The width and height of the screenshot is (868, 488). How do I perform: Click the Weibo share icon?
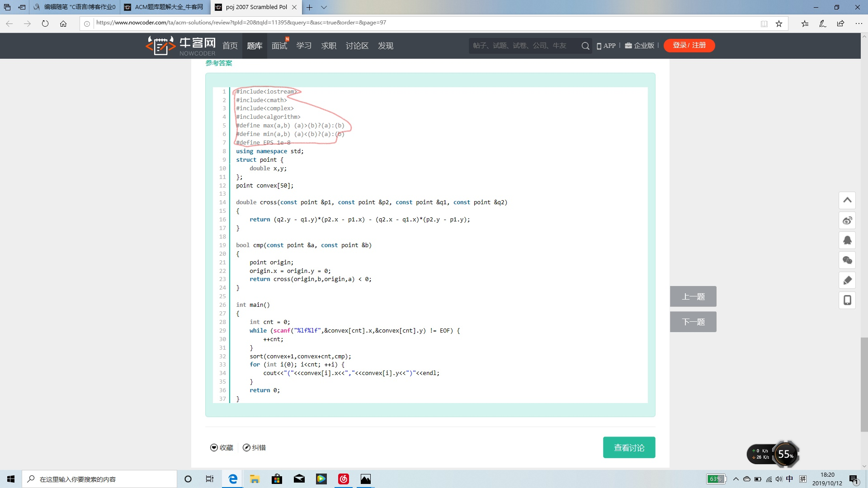click(847, 221)
